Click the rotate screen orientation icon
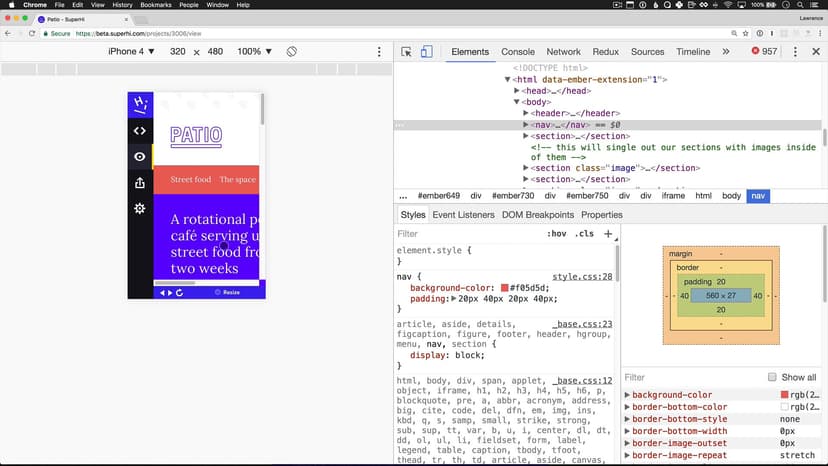This screenshot has width=828, height=466. [292, 52]
